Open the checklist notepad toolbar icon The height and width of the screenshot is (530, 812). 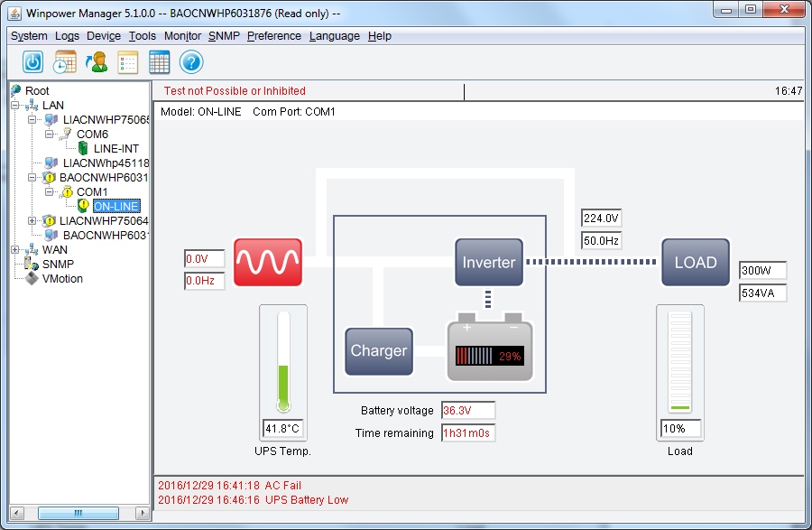tap(127, 62)
